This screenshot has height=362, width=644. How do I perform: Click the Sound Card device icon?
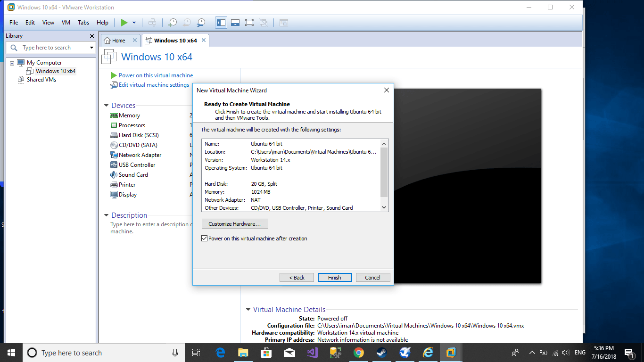click(x=114, y=175)
